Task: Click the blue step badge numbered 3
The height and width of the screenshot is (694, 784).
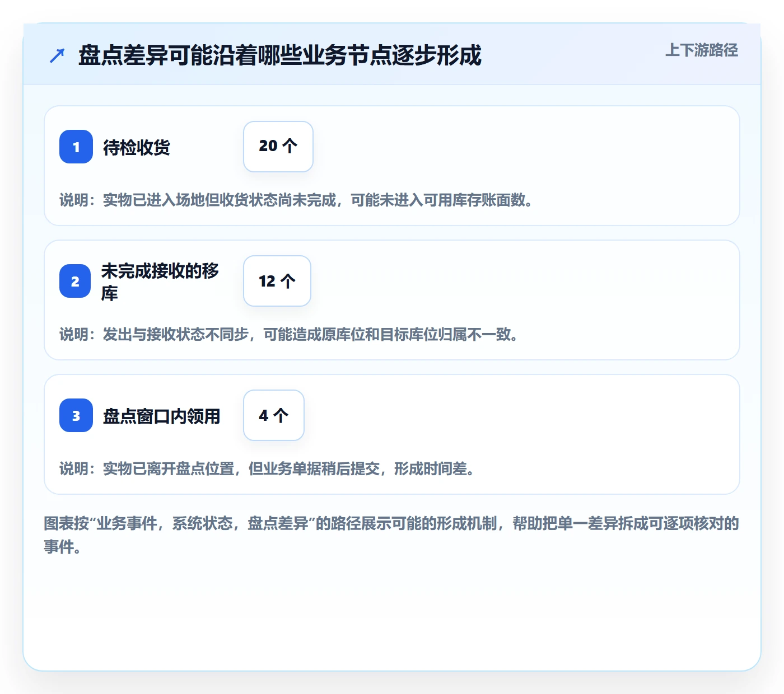Action: (x=76, y=415)
